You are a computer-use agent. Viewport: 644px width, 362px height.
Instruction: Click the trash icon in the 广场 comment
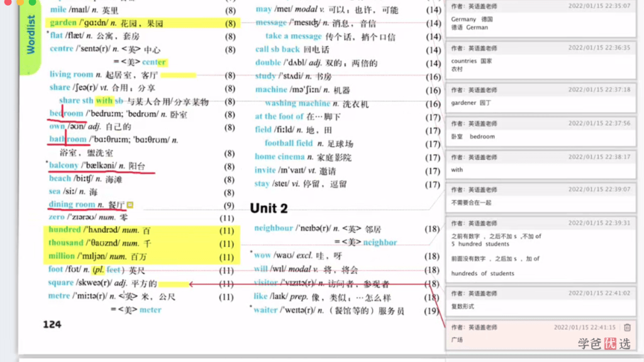(x=627, y=327)
